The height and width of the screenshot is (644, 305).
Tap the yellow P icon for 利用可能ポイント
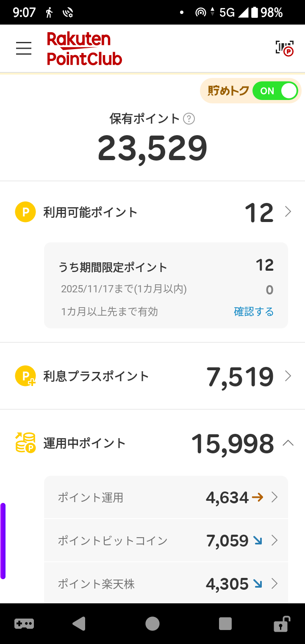pyautogui.click(x=25, y=212)
